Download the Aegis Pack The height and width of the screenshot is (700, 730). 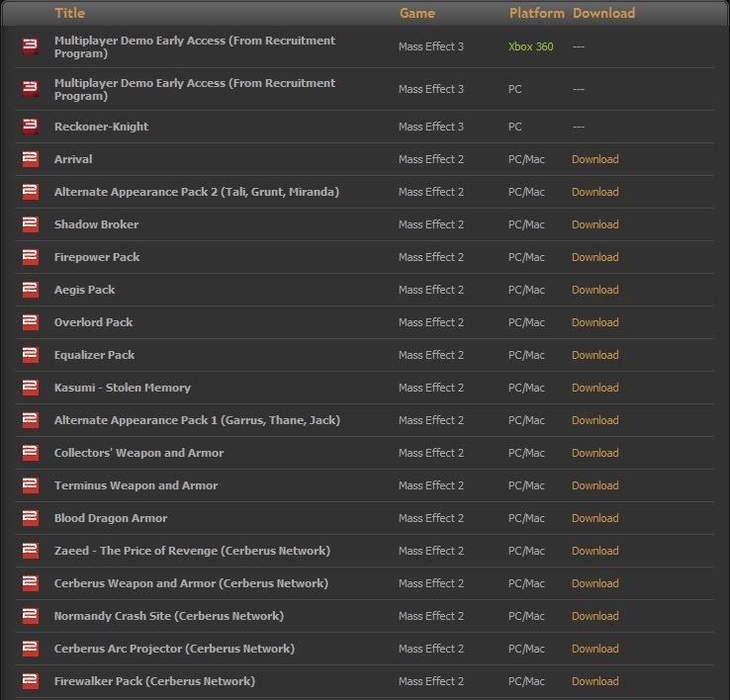[595, 290]
